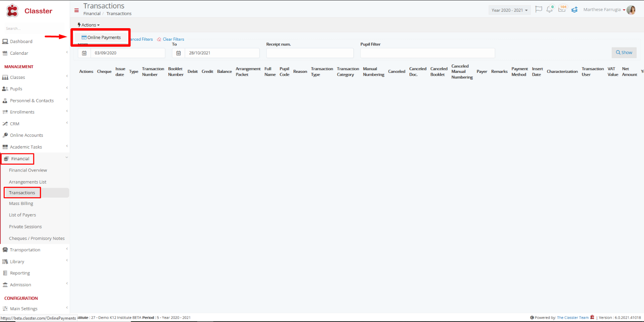Open the From date calendar icon

click(x=84, y=53)
